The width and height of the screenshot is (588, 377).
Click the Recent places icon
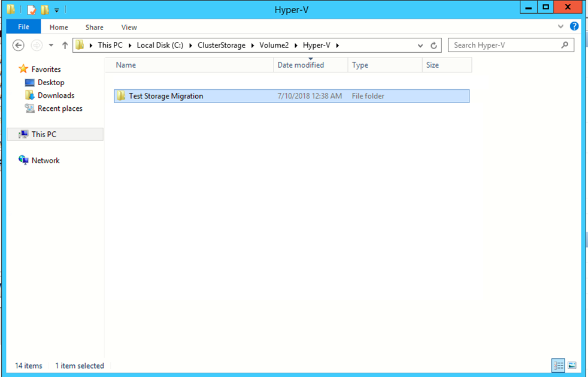coord(29,108)
